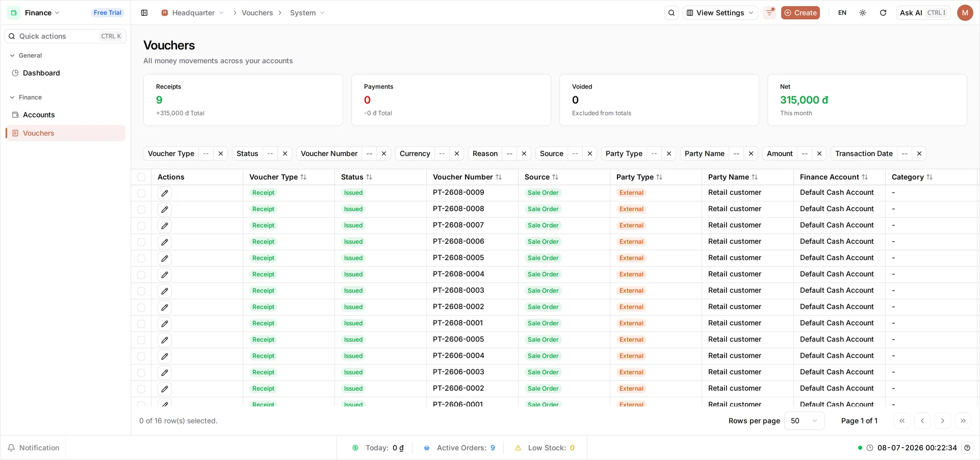The height and width of the screenshot is (460, 980).
Task: Open the Headquarter branch dropdown
Action: (193, 13)
